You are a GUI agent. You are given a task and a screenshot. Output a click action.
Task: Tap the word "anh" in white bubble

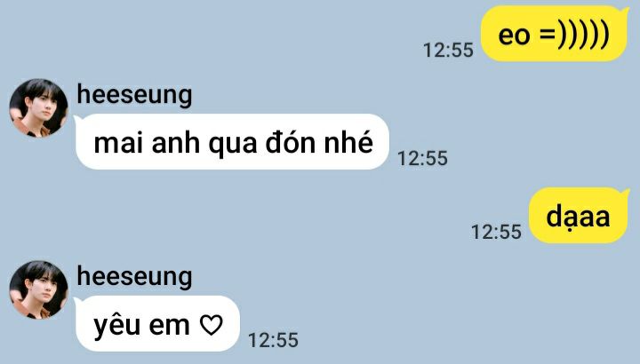(x=175, y=143)
